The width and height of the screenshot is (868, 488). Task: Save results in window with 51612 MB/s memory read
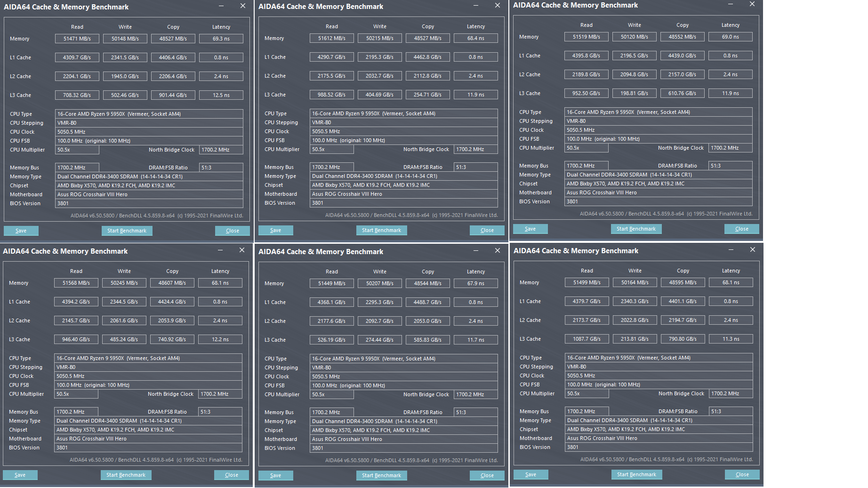click(x=276, y=230)
